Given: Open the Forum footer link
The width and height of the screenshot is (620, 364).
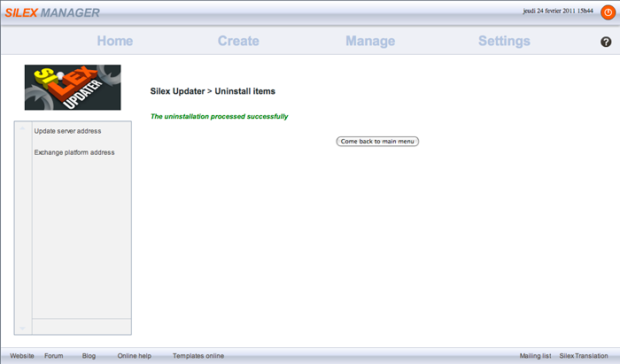Looking at the screenshot, I should [54, 356].
